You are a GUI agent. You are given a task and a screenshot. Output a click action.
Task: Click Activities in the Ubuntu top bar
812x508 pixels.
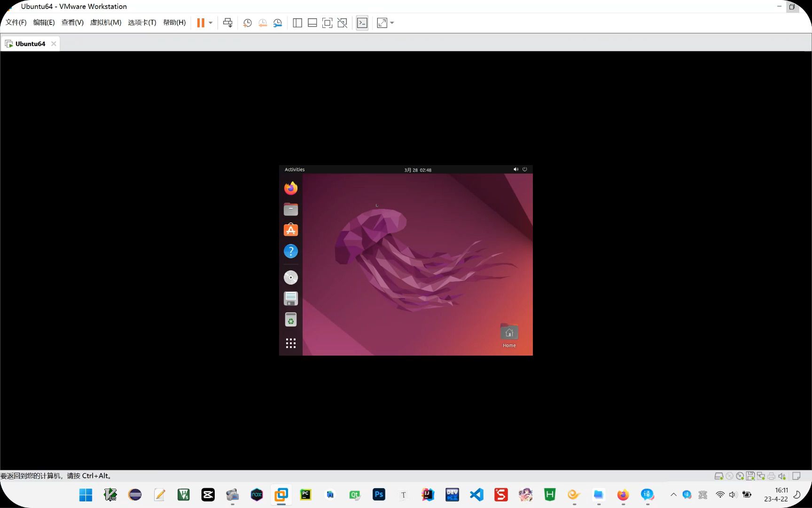point(295,169)
